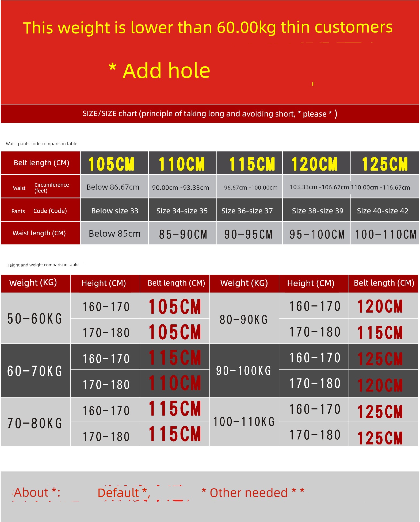Screen dimensions: 420x522
Task: Click the yellow 105CM belt length header
Action: click(111, 164)
